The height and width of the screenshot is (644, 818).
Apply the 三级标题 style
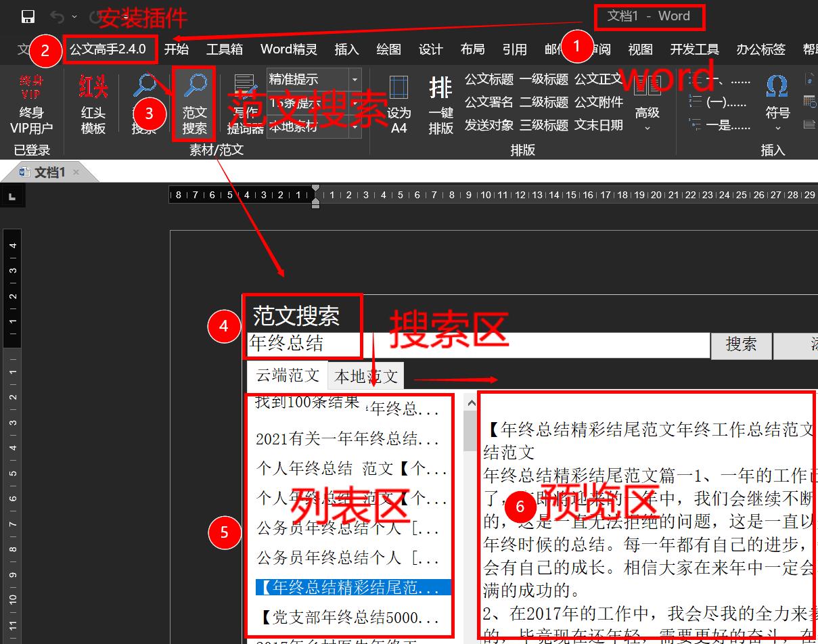[x=543, y=125]
